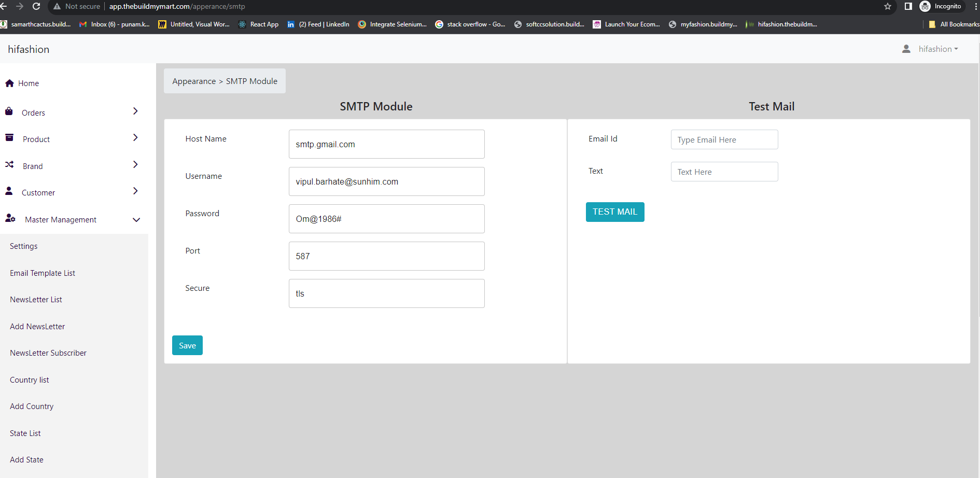Screen dimensions: 980x478
Task: Click the Port input field
Action: 387,256
